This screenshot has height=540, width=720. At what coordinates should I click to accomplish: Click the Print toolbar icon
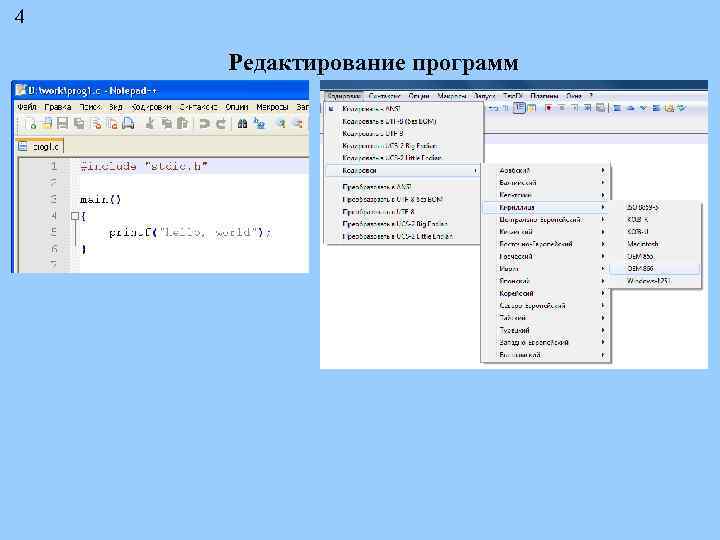[129, 123]
